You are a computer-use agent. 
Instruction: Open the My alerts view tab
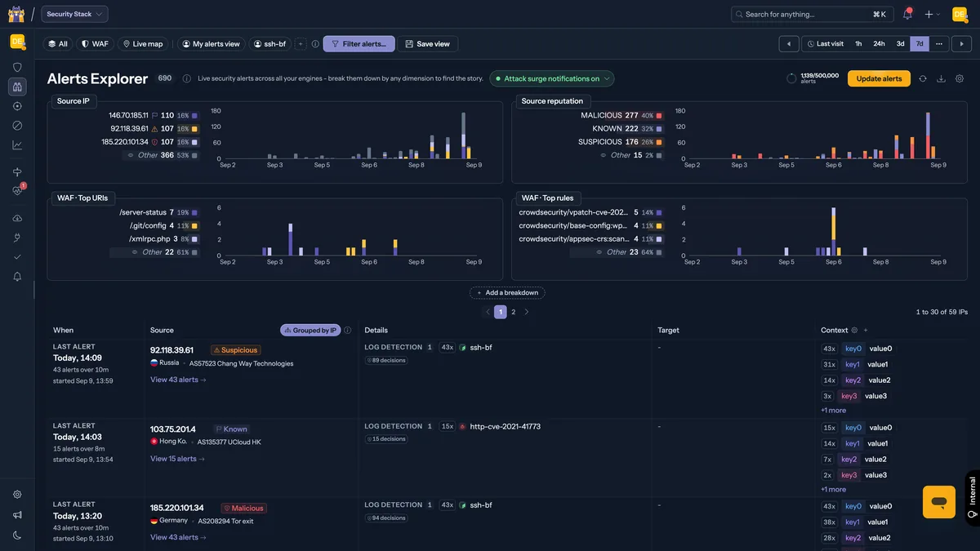tap(211, 44)
